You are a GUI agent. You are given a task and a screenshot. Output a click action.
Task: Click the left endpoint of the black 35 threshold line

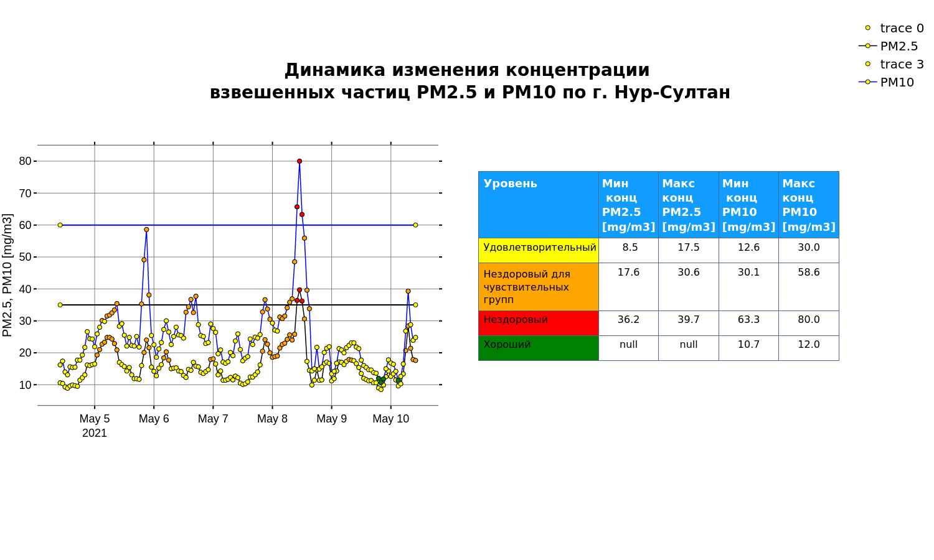tap(60, 305)
